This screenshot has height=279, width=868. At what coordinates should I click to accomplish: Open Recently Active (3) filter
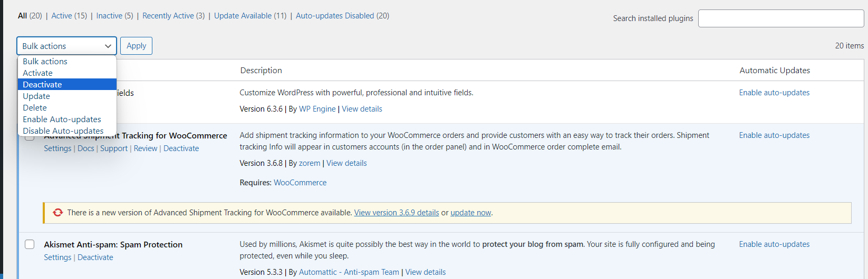[x=173, y=16]
